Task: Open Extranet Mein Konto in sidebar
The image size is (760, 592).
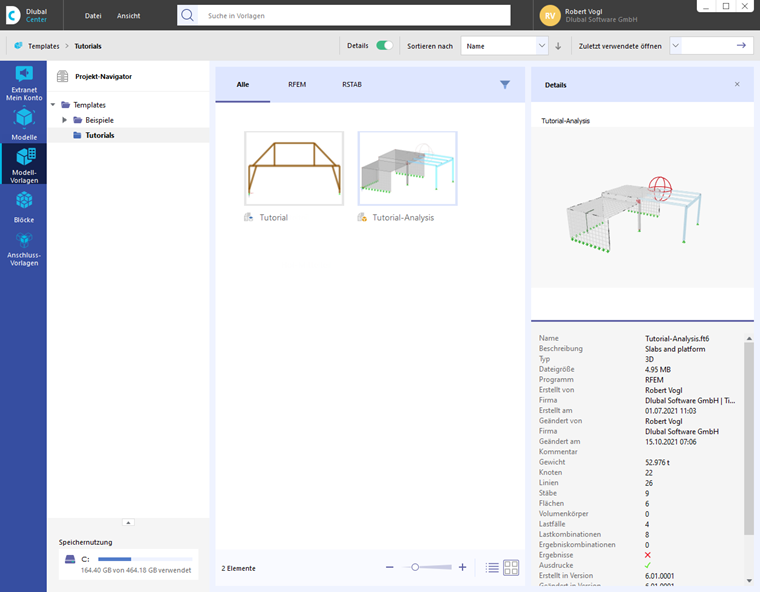Action: pyautogui.click(x=24, y=83)
